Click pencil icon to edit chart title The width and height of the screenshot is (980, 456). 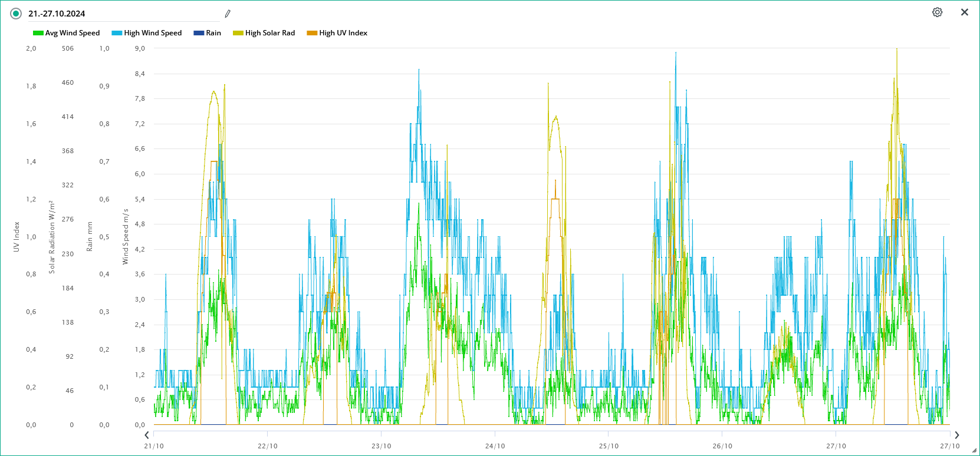(228, 14)
